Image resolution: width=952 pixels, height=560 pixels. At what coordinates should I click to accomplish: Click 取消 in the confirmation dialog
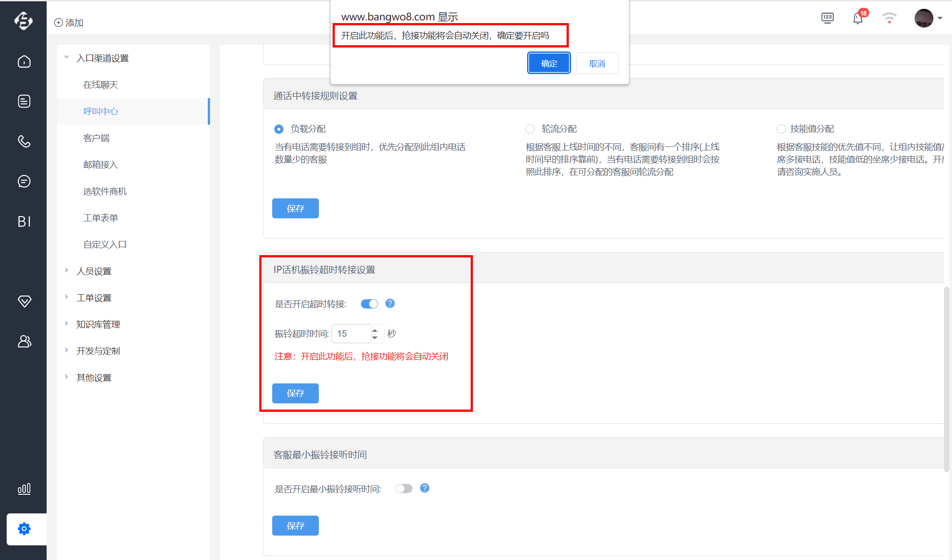click(597, 63)
